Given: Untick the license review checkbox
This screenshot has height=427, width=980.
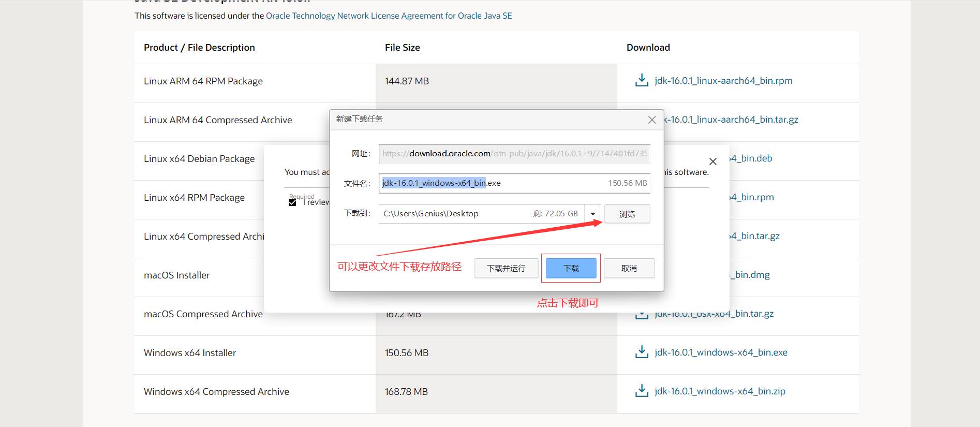Looking at the screenshot, I should click(x=292, y=202).
